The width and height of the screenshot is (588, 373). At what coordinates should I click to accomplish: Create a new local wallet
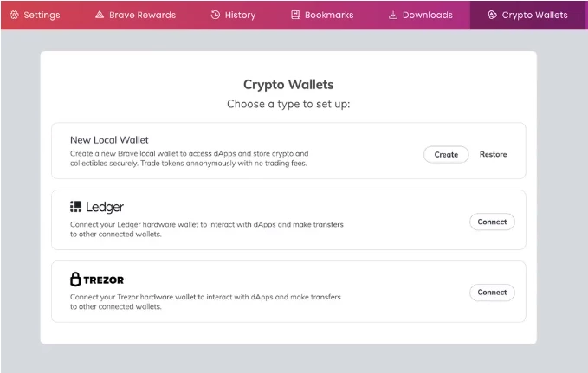446,154
